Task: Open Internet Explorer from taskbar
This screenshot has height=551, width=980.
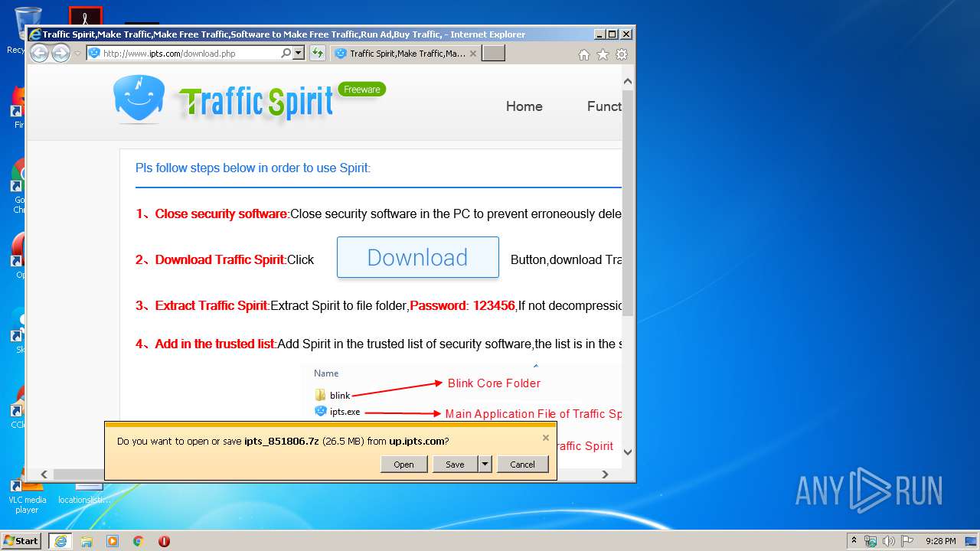Action: click(x=60, y=540)
